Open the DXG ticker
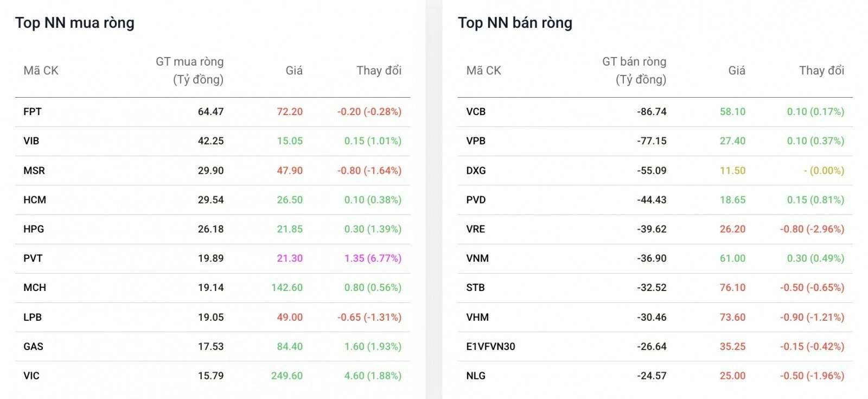This screenshot has height=399, width=868. point(476,170)
